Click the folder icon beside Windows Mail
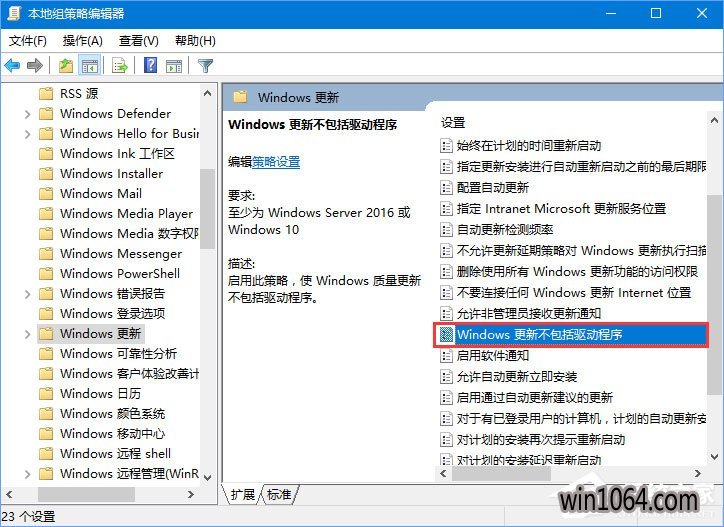 pos(46,194)
